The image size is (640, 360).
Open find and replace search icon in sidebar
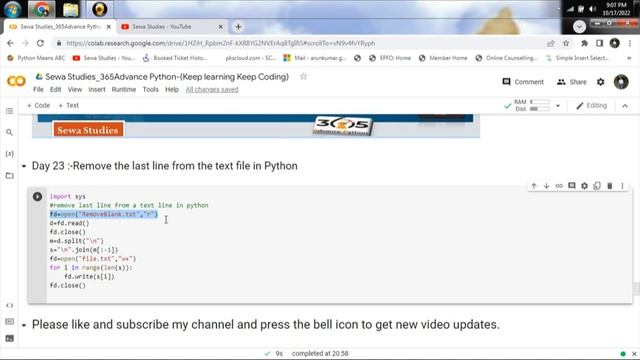point(9,132)
